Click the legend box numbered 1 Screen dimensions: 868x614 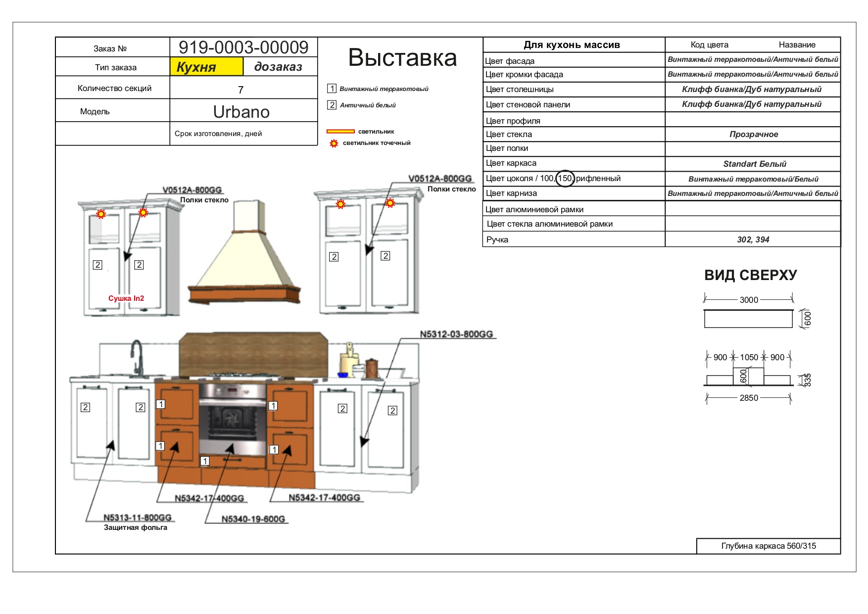(x=332, y=89)
